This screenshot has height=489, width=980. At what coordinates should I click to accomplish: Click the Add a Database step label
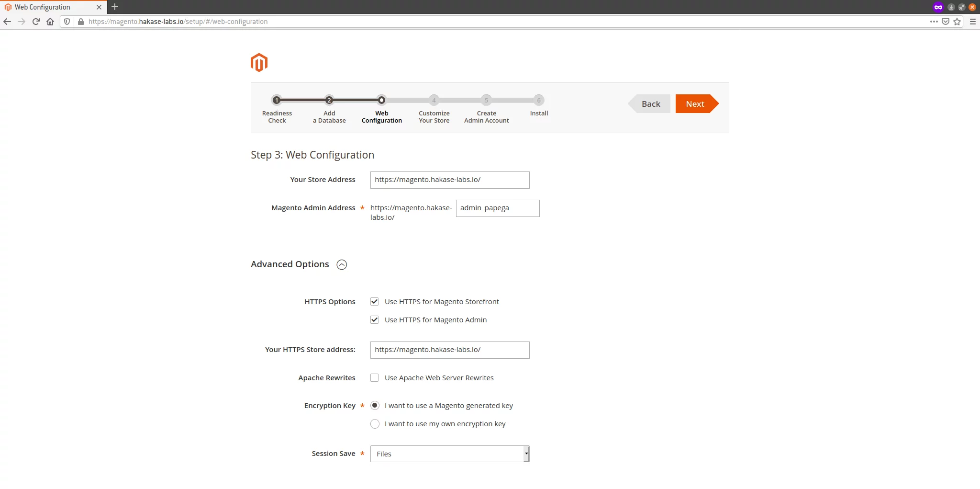(x=329, y=117)
